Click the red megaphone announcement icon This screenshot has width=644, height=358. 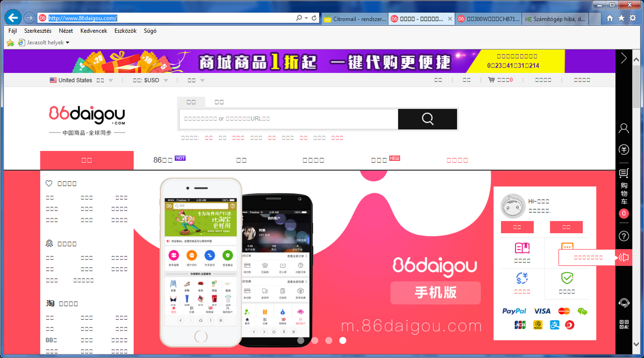pos(624,258)
